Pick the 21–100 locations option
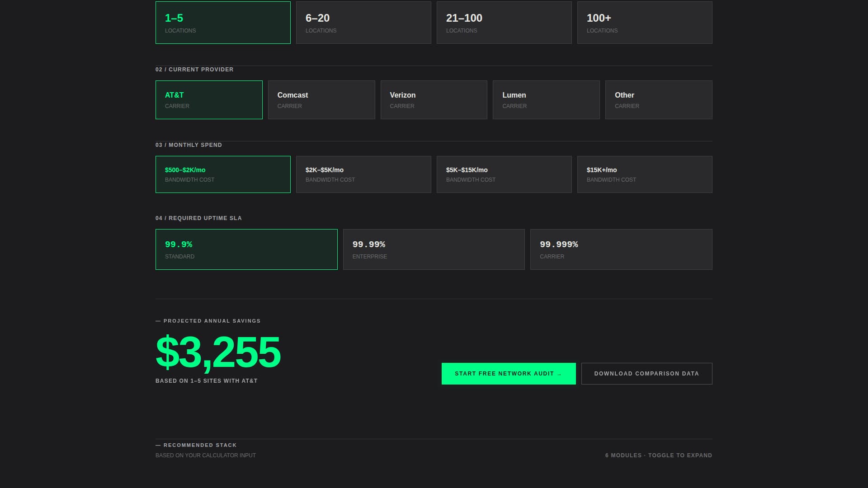 [504, 23]
